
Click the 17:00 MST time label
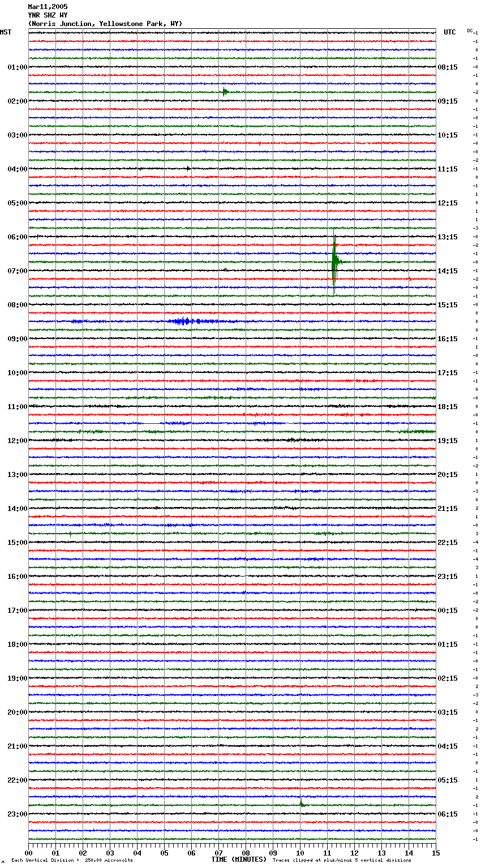pyautogui.click(x=17, y=611)
